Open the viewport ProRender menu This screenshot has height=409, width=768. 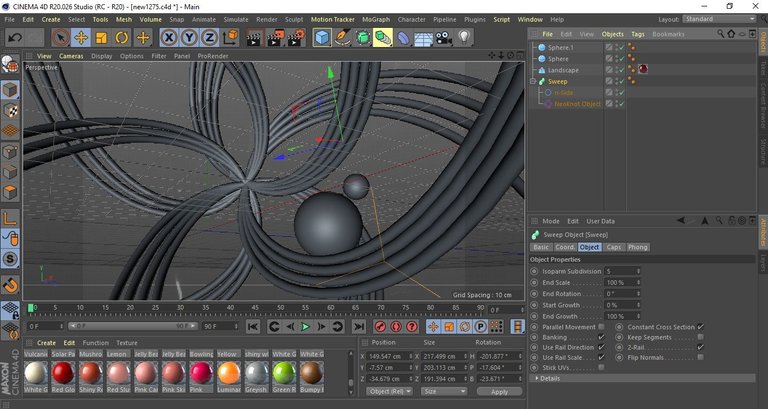point(213,56)
